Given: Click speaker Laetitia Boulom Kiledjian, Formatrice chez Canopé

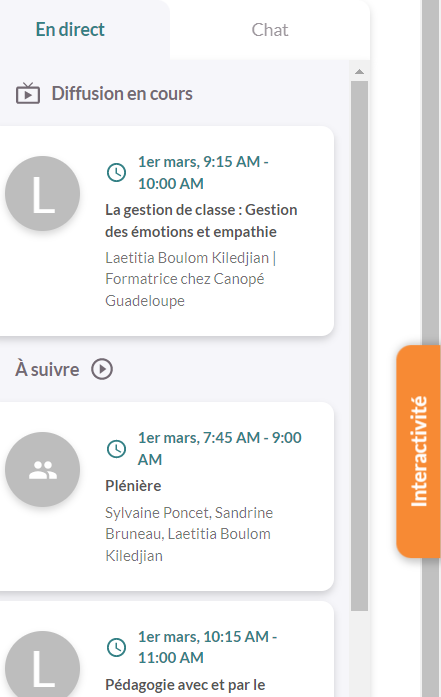Looking at the screenshot, I should click(x=191, y=279).
